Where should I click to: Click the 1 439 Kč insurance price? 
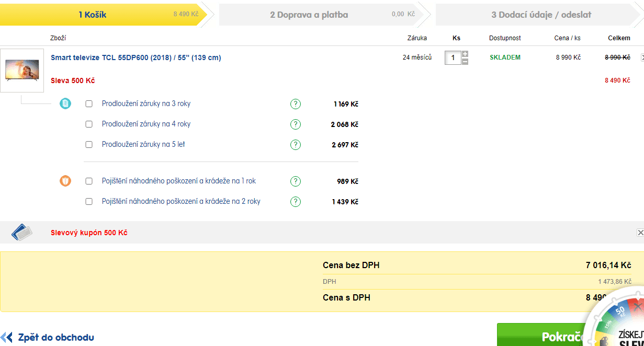click(x=345, y=202)
